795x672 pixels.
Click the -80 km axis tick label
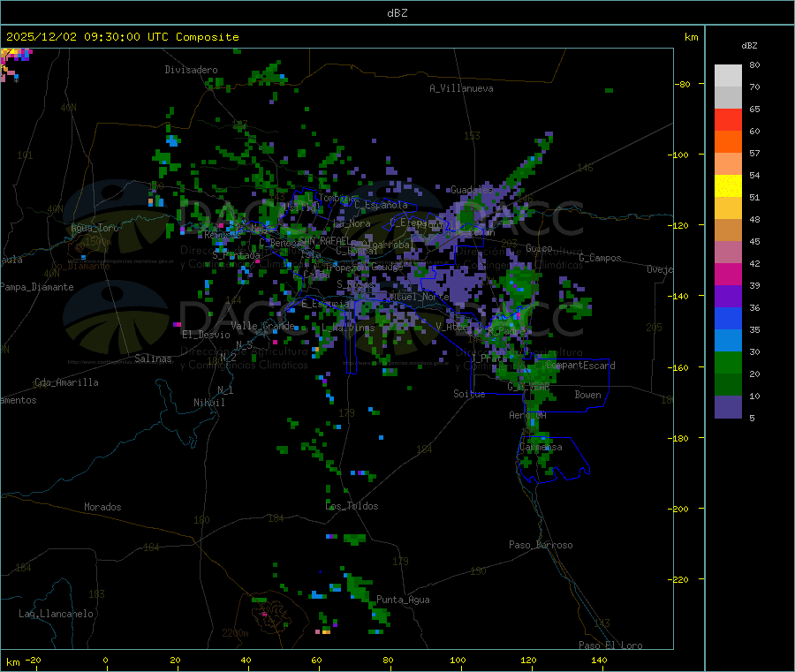point(683,84)
